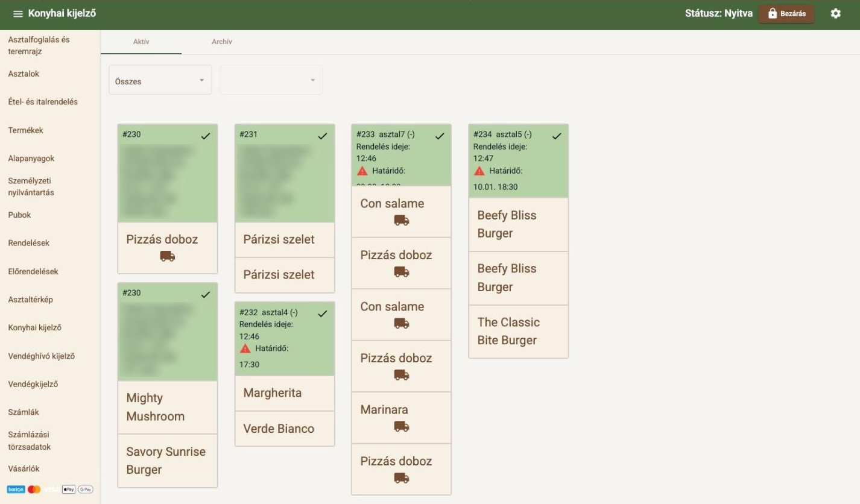Screen dimensions: 860x504
Task: Click checkmark on #230 card with Mighty Mushroom
Action: [x=206, y=295]
